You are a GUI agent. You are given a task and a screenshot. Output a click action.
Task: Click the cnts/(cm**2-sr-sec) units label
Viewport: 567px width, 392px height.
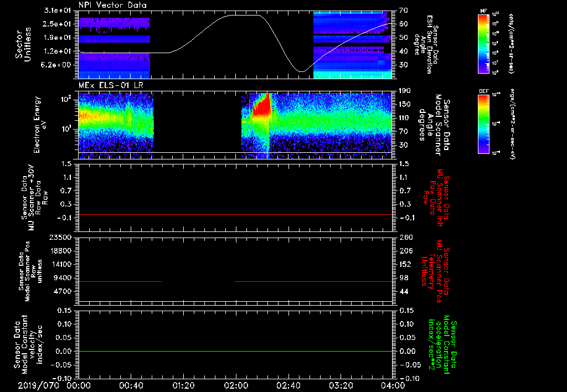tap(511, 43)
